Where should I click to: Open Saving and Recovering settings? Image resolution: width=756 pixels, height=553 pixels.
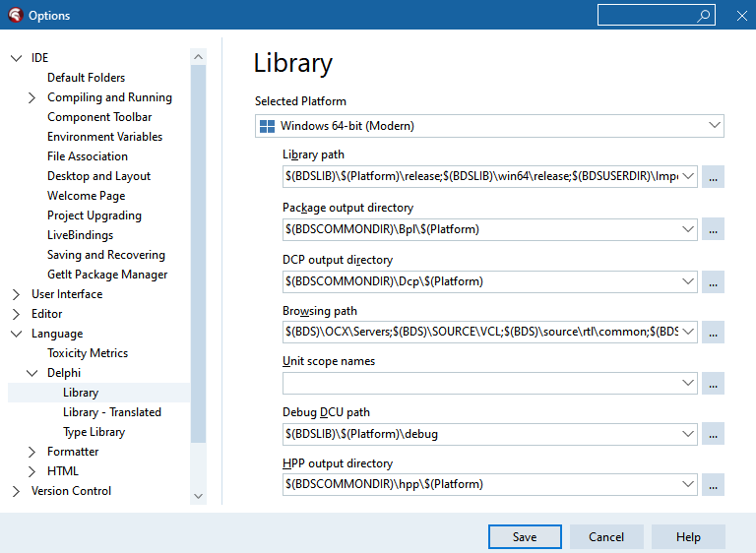tap(106, 255)
